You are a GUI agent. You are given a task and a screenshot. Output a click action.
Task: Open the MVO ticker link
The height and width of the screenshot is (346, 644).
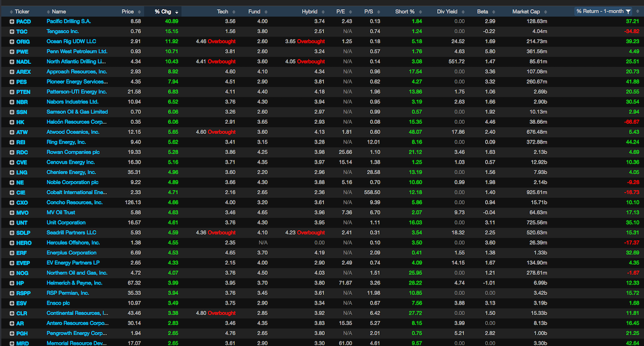coord(22,213)
